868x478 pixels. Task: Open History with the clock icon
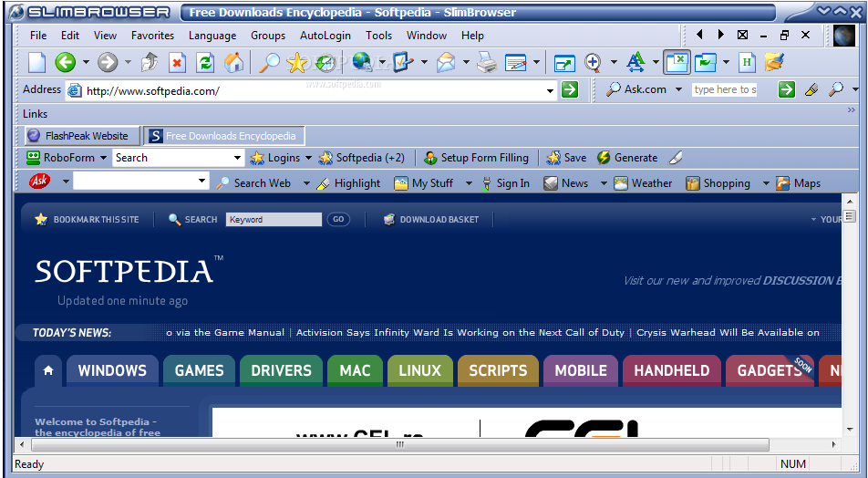[x=326, y=63]
